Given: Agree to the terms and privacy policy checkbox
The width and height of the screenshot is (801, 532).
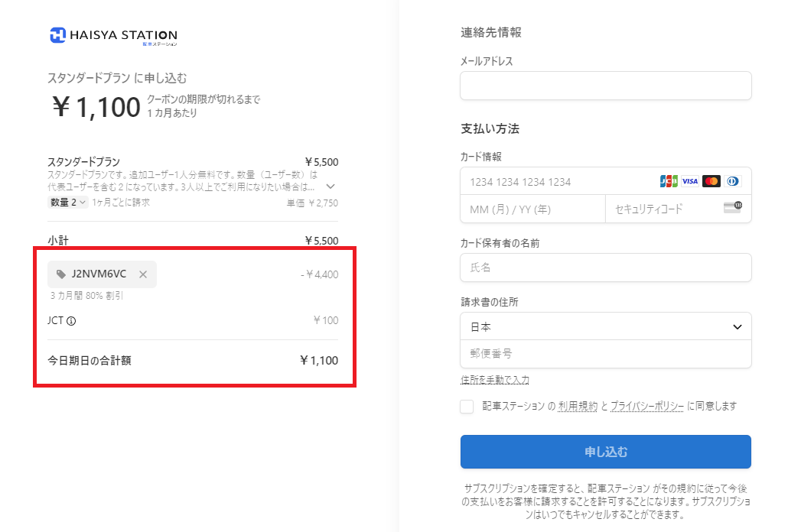Looking at the screenshot, I should tap(467, 407).
